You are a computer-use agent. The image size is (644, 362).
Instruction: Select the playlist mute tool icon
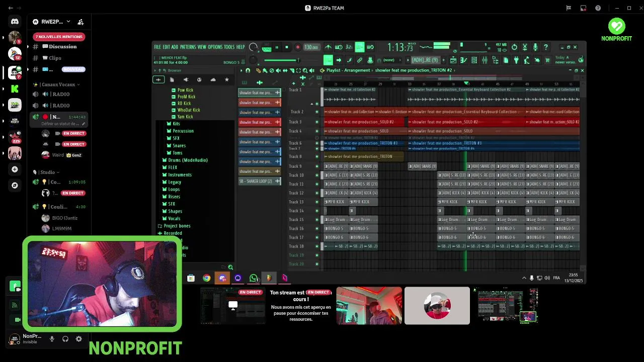[x=279, y=70]
